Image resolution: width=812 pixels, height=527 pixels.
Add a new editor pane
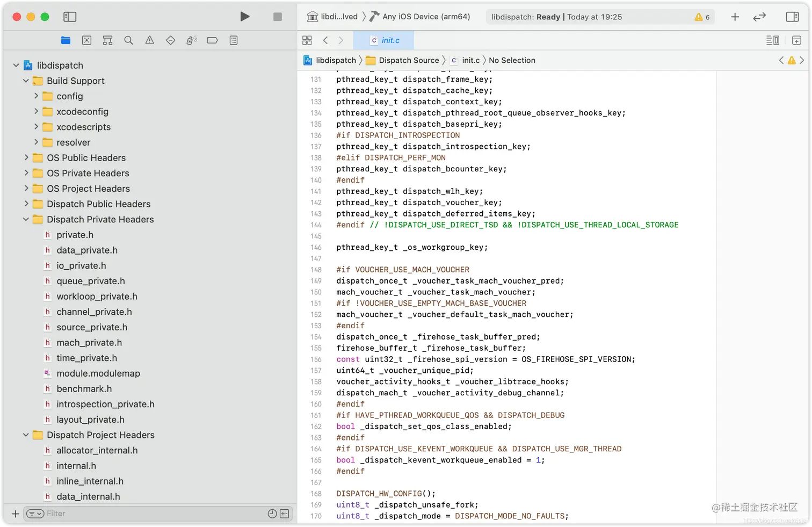point(796,40)
